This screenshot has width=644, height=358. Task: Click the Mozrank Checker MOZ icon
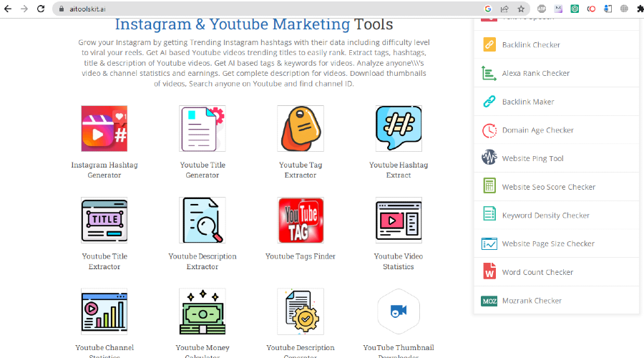click(x=489, y=301)
